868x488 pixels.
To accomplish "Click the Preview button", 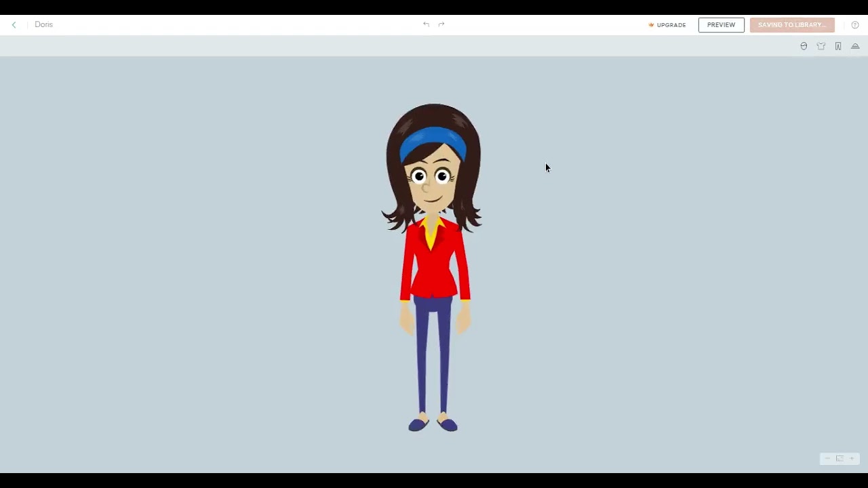I will (721, 25).
